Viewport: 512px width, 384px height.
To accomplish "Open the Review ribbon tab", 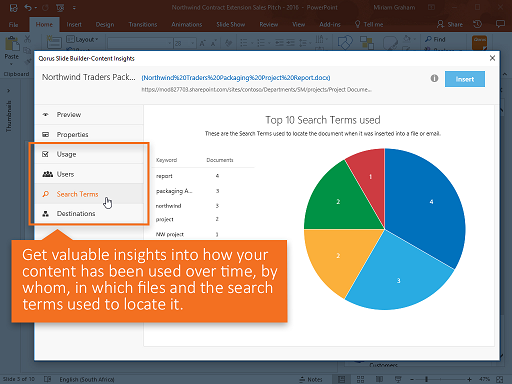I will (x=269, y=25).
